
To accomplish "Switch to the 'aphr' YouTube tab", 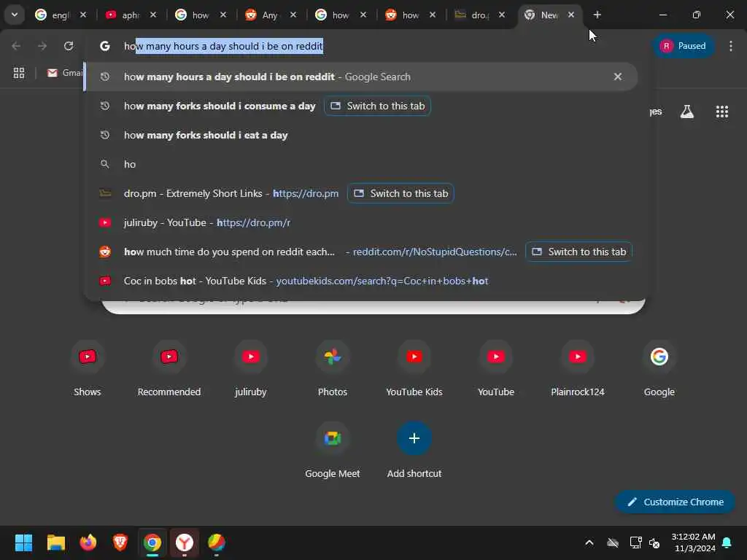I will (123, 15).
